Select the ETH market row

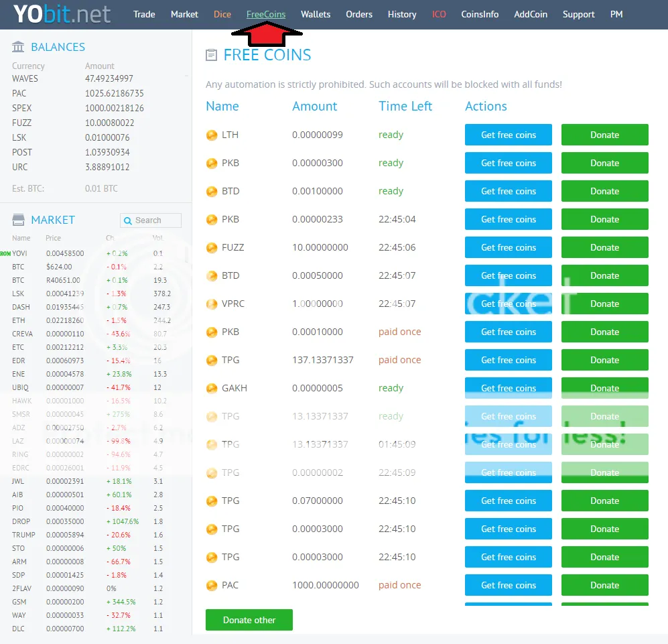click(x=91, y=320)
